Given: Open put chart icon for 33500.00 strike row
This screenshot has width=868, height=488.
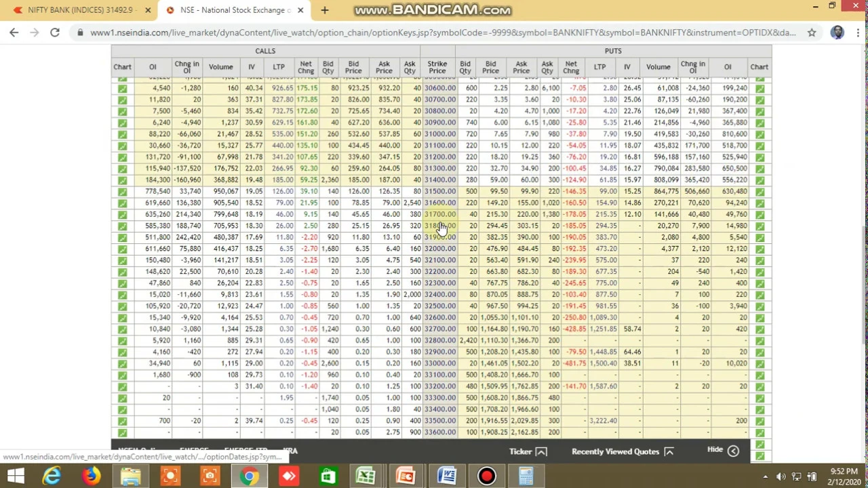Looking at the screenshot, I should click(759, 421).
